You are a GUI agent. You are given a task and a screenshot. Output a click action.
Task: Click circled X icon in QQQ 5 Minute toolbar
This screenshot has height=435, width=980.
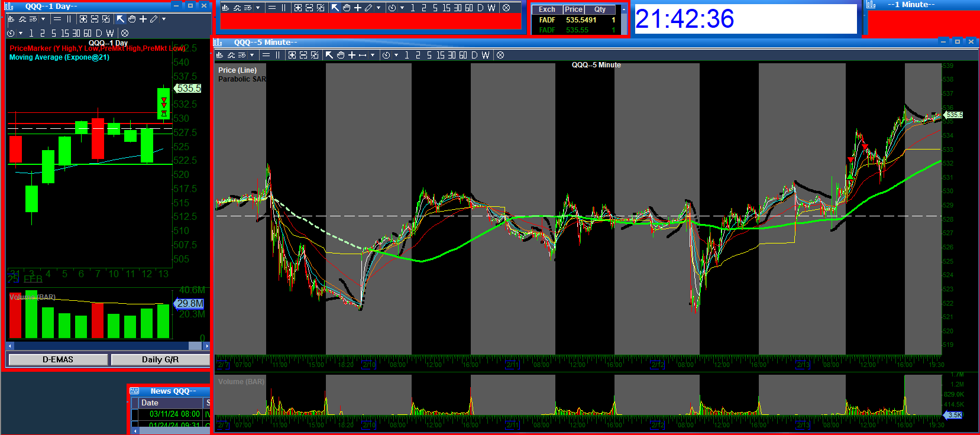(x=500, y=55)
